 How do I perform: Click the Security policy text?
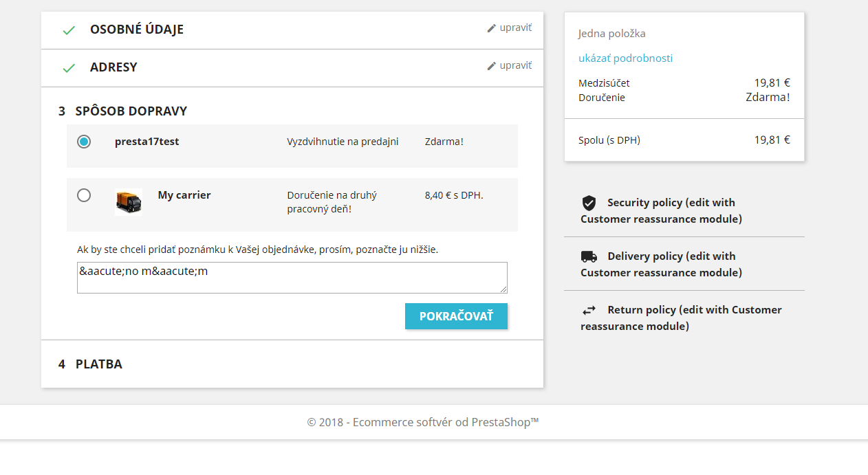(x=661, y=211)
